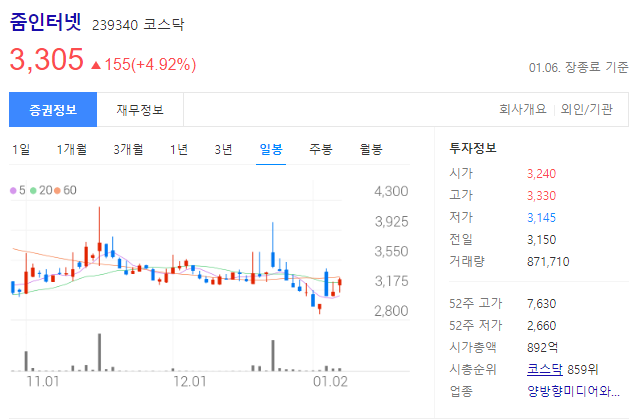Click the 2,800 price axis label
The height and width of the screenshot is (419, 638).
391,311
